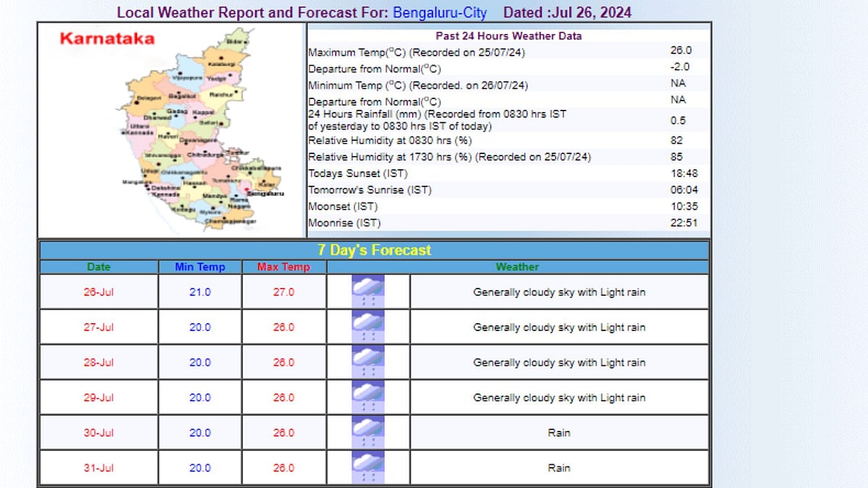Select the Date column header
Screen dimensions: 868x488
[x=98, y=266]
